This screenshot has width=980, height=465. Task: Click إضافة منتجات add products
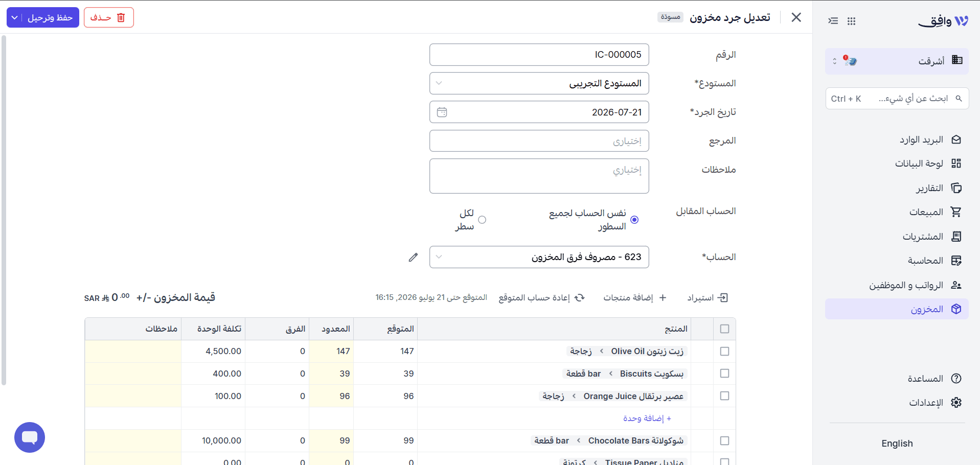(x=634, y=297)
